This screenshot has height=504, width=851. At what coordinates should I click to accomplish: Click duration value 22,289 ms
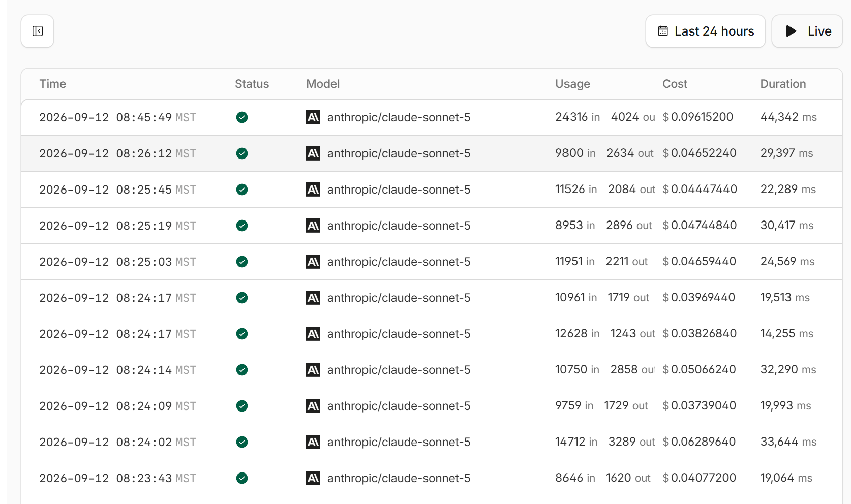pos(788,189)
